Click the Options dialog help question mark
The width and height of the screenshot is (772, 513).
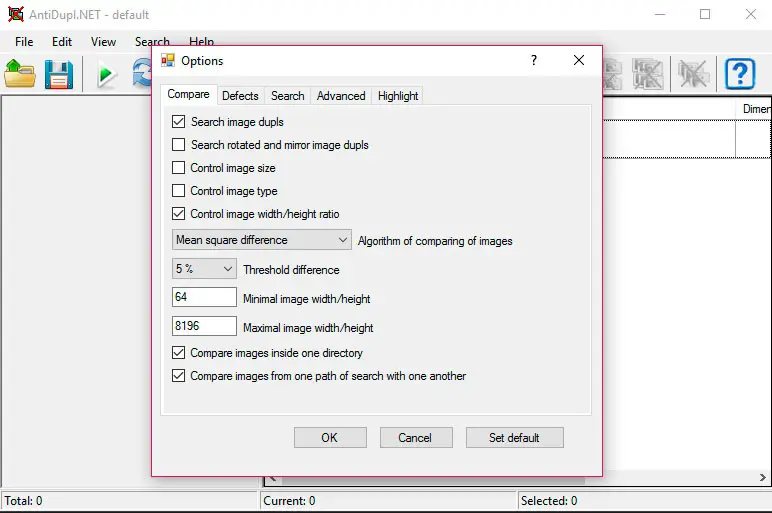point(534,60)
